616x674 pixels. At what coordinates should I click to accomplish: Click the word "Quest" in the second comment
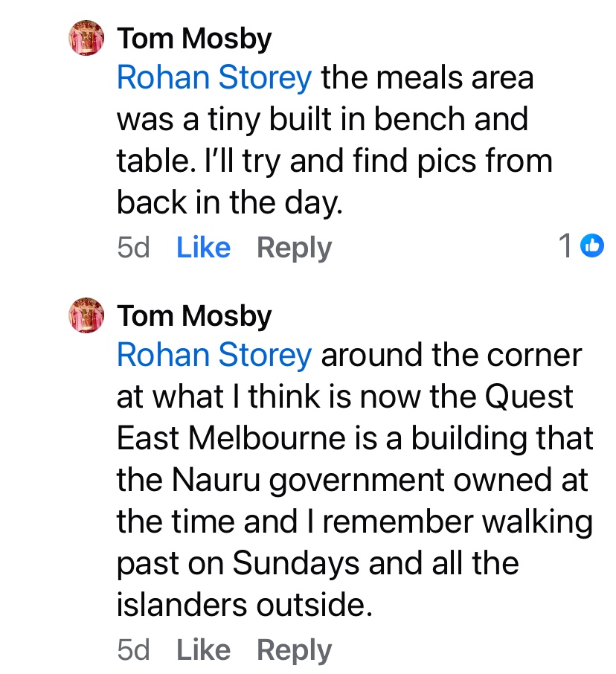[x=529, y=397]
